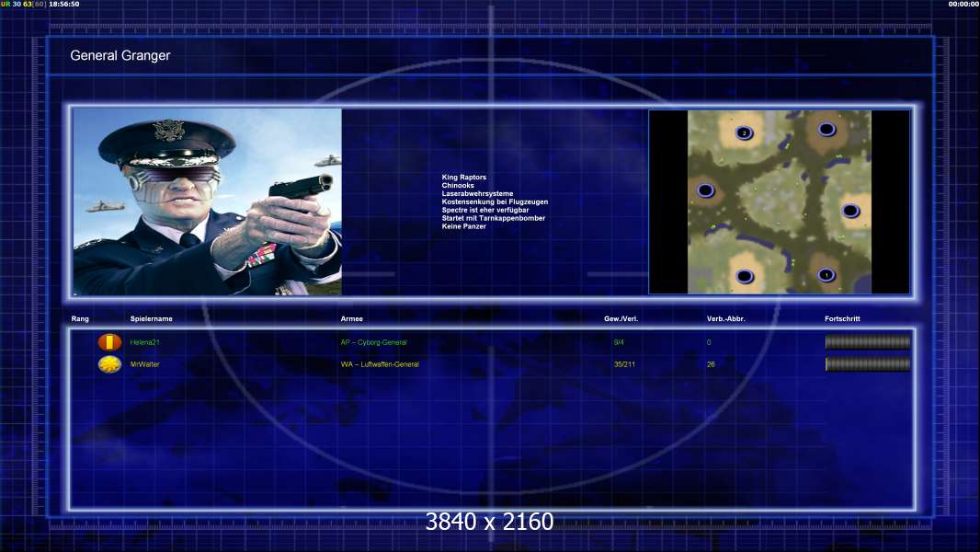Click the "Verb.-Abbr." column header

click(726, 319)
